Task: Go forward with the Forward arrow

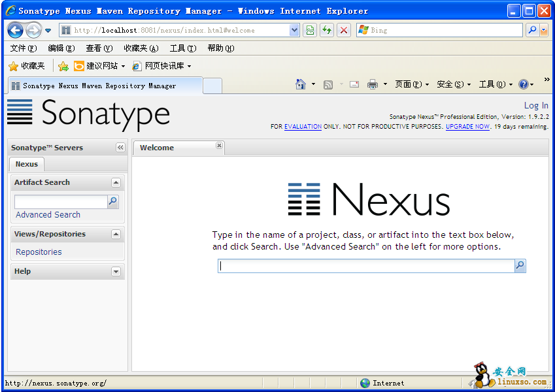Action: [33, 31]
